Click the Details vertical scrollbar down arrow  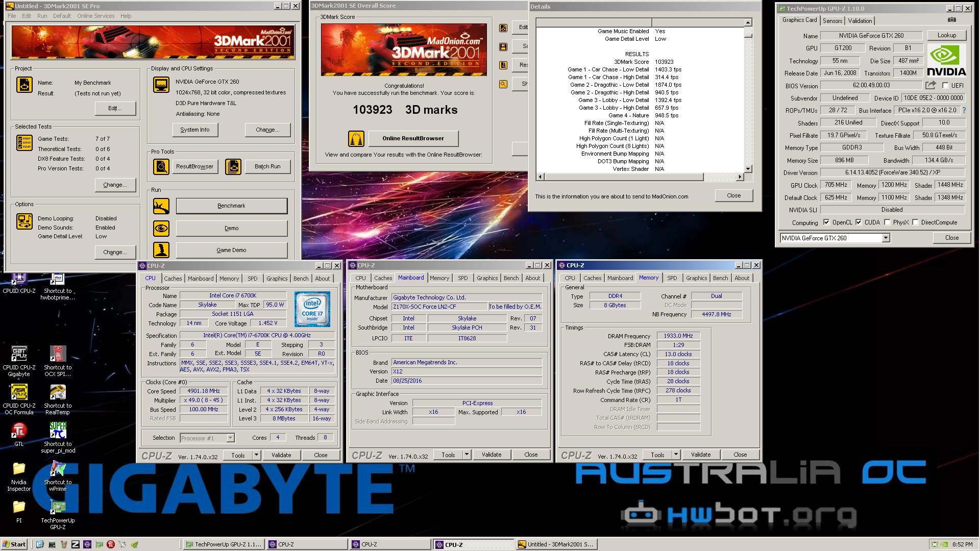tap(748, 169)
